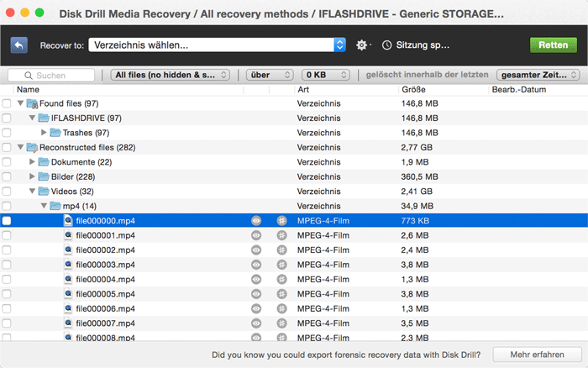The height and width of the screenshot is (368, 588).
Task: Open hex view for file000002.mp4
Action: [x=281, y=250]
